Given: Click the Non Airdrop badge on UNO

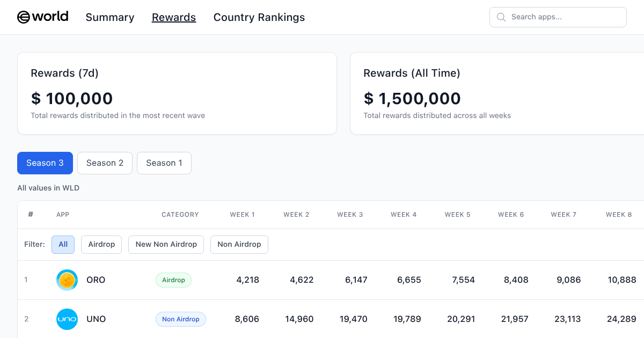Looking at the screenshot, I should click(x=181, y=319).
